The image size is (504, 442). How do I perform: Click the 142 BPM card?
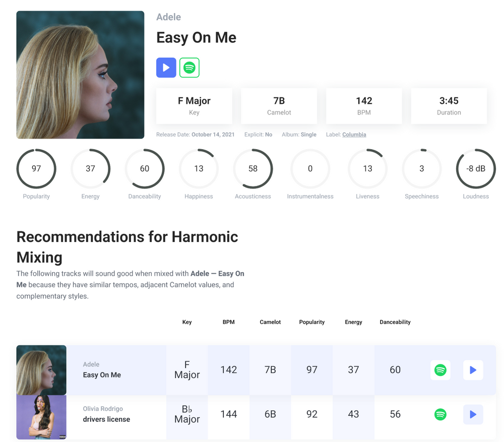pyautogui.click(x=364, y=106)
